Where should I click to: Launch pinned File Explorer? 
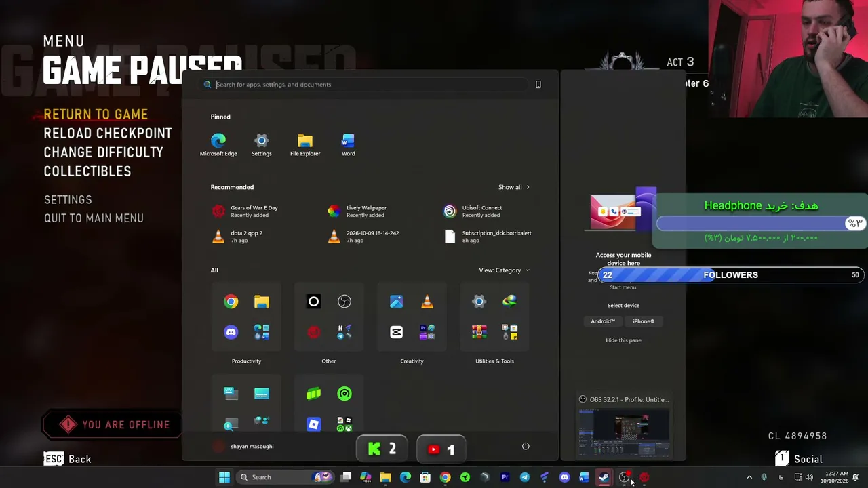(305, 144)
